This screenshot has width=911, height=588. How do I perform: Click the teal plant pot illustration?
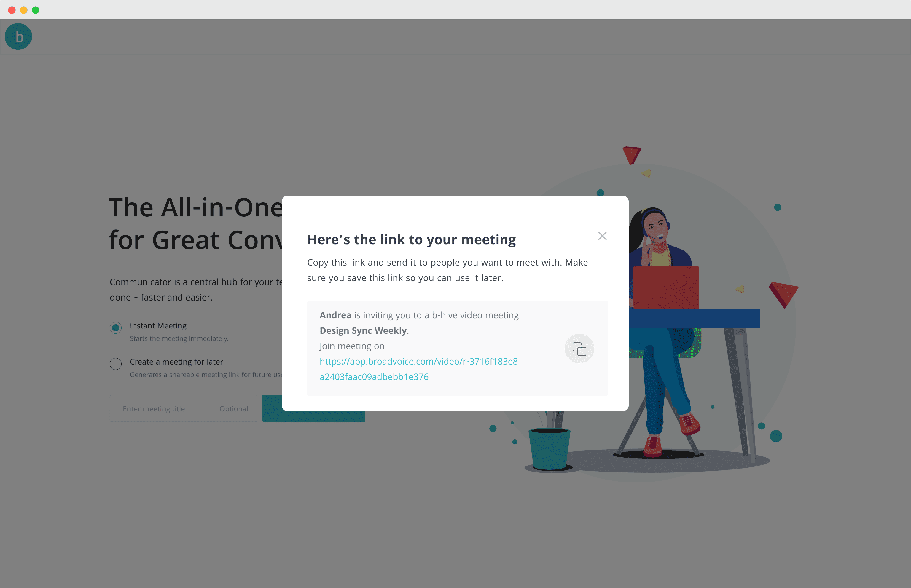549,449
